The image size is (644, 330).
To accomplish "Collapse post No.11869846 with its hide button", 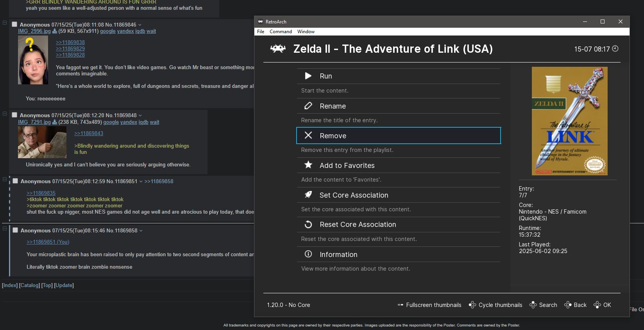I will click(x=5, y=23).
